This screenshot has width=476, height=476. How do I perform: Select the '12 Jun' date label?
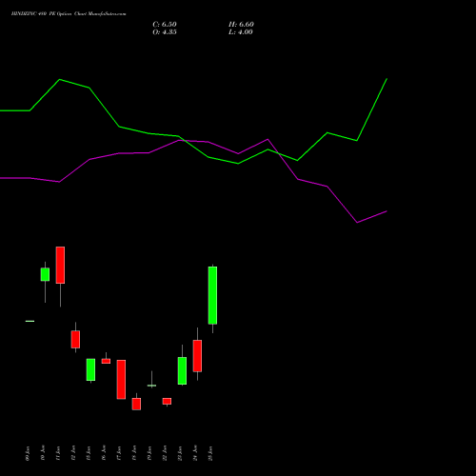click(x=73, y=453)
